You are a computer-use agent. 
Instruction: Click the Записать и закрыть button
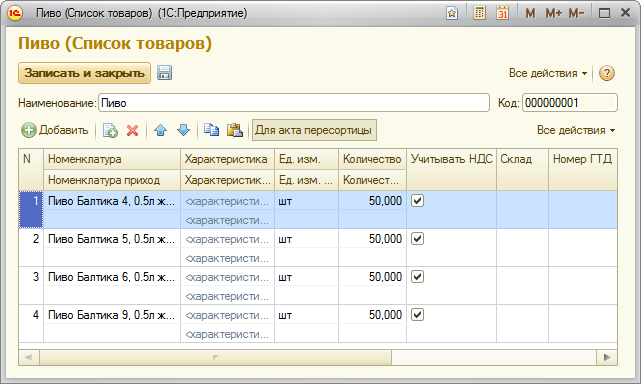point(85,73)
